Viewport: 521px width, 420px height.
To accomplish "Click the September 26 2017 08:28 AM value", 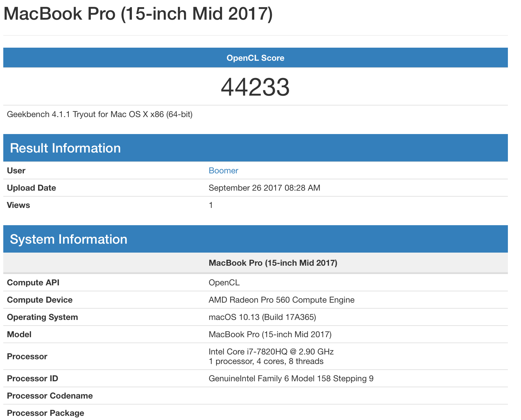I will (264, 188).
